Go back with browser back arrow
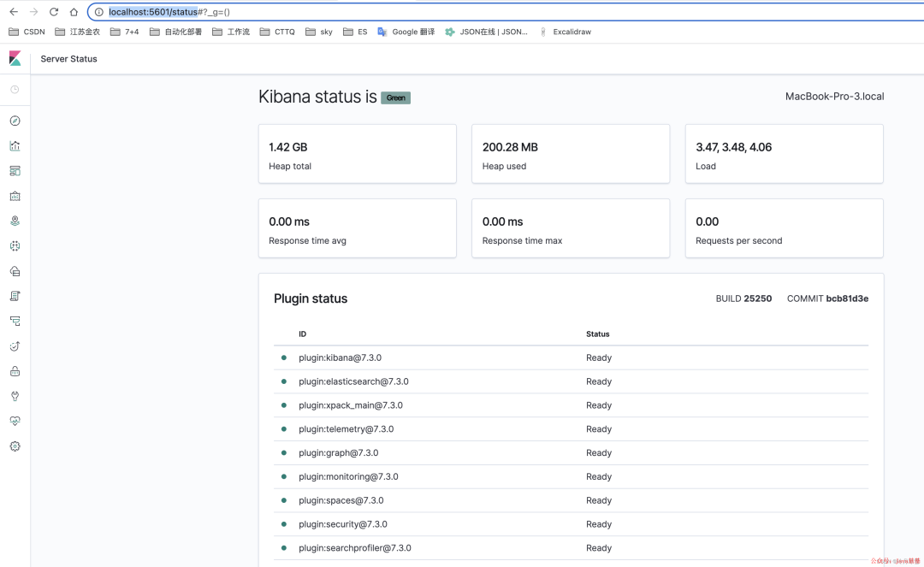The width and height of the screenshot is (924, 567). 14,12
